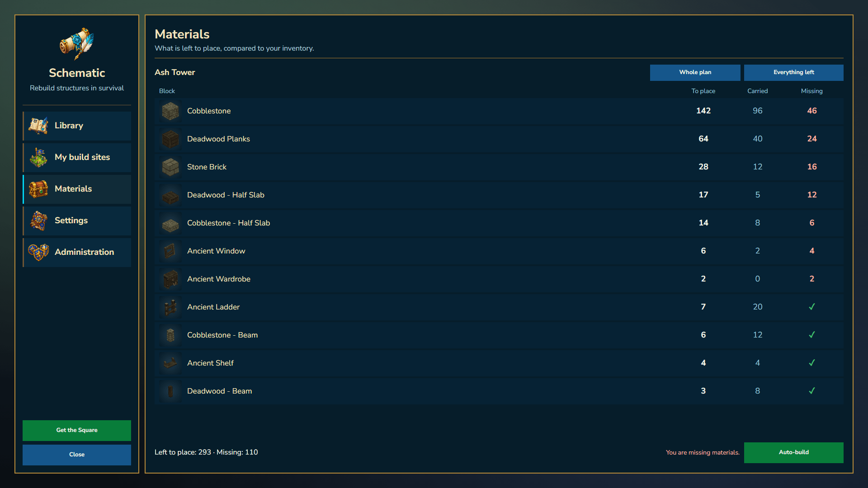Click the Deadwood Planks row name
This screenshot has height=488, width=868.
pyautogui.click(x=218, y=139)
